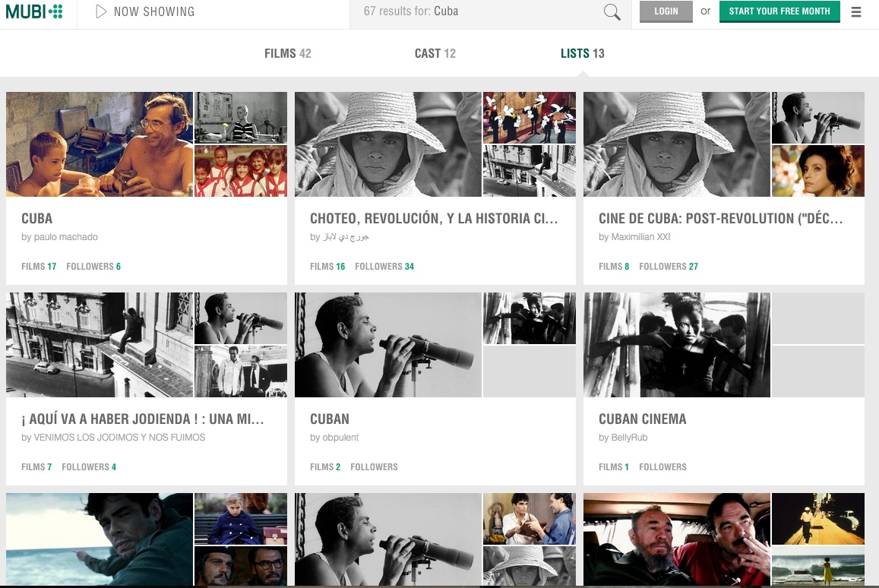Click yellow street scene thumbnail
This screenshot has width=879, height=588.
tap(818, 519)
